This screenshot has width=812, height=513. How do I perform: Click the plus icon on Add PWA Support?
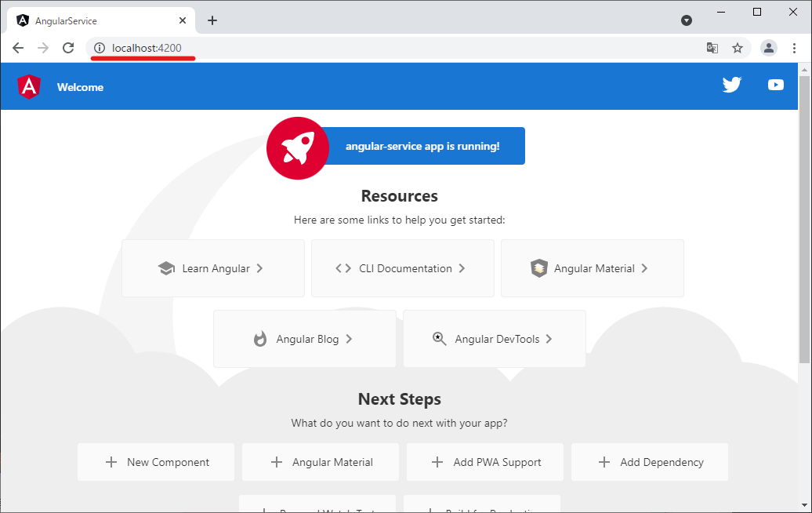(x=437, y=462)
